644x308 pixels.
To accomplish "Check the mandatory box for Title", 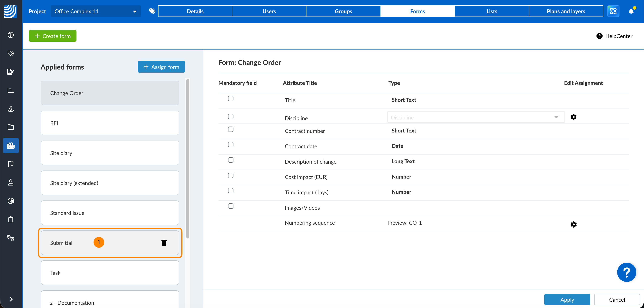I will click(x=231, y=99).
